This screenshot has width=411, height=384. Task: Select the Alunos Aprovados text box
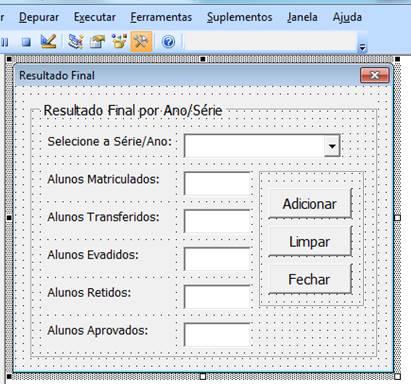pyautogui.click(x=217, y=335)
